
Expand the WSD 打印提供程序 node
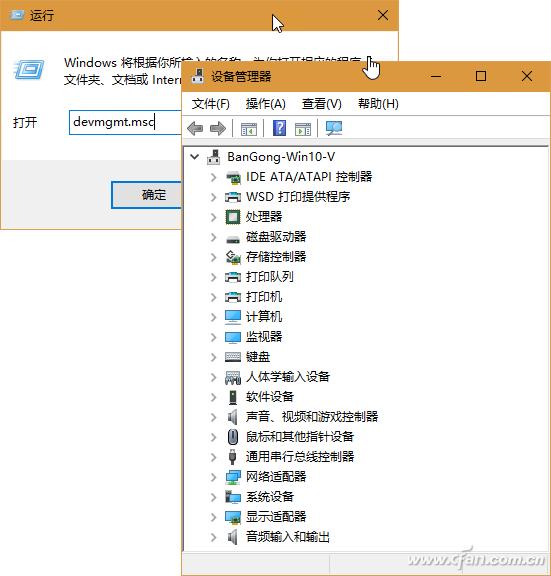(214, 197)
